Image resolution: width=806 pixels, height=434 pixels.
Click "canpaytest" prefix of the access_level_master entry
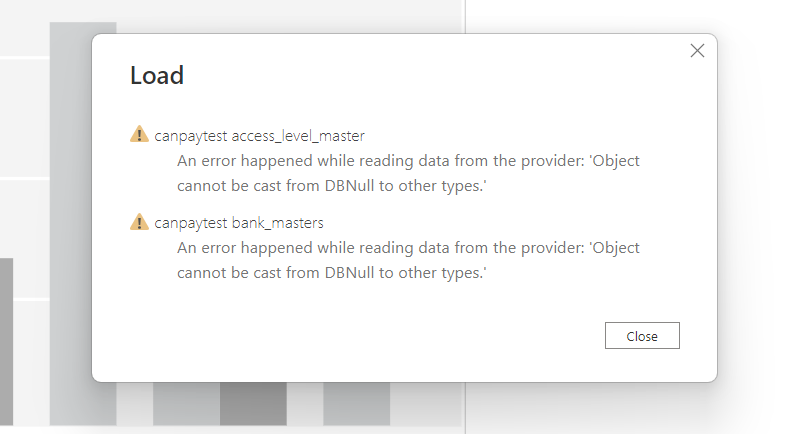click(190, 135)
